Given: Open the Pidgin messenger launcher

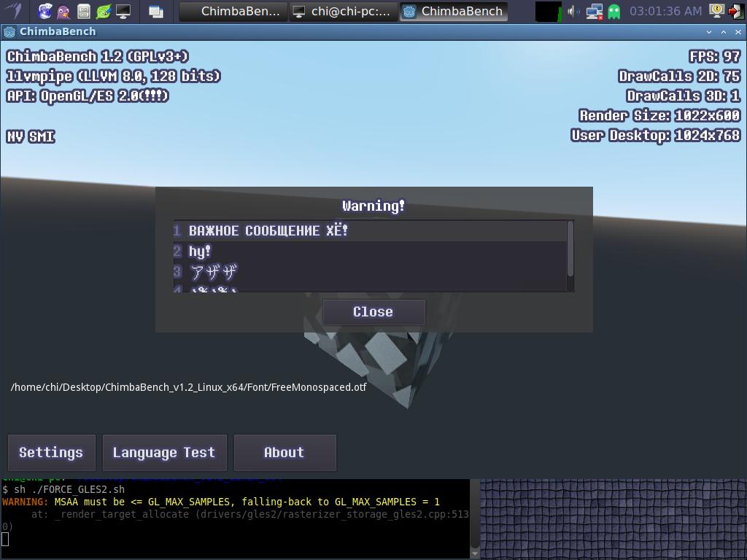Looking at the screenshot, I should pyautogui.click(x=64, y=11).
